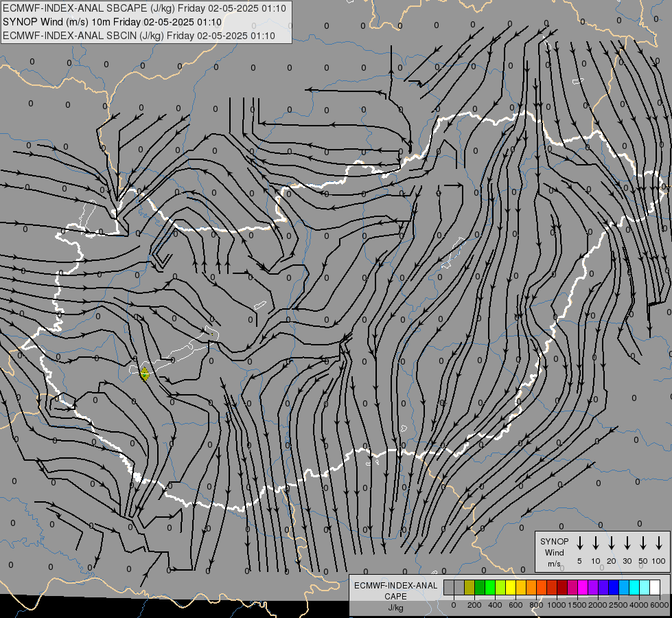
Task: Pick the sky blue swatch after 2500 tick
Action: click(x=624, y=587)
